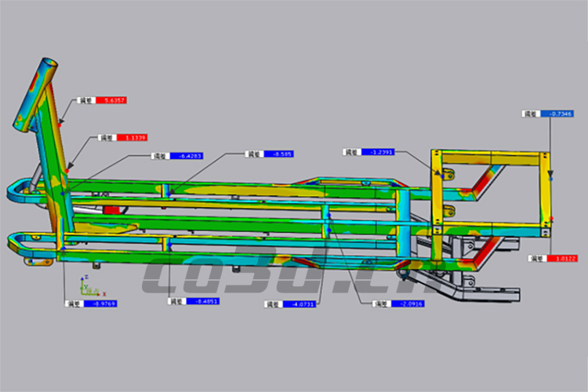
Task: Select the red 5.6357 deviation label
Action: 102,100
